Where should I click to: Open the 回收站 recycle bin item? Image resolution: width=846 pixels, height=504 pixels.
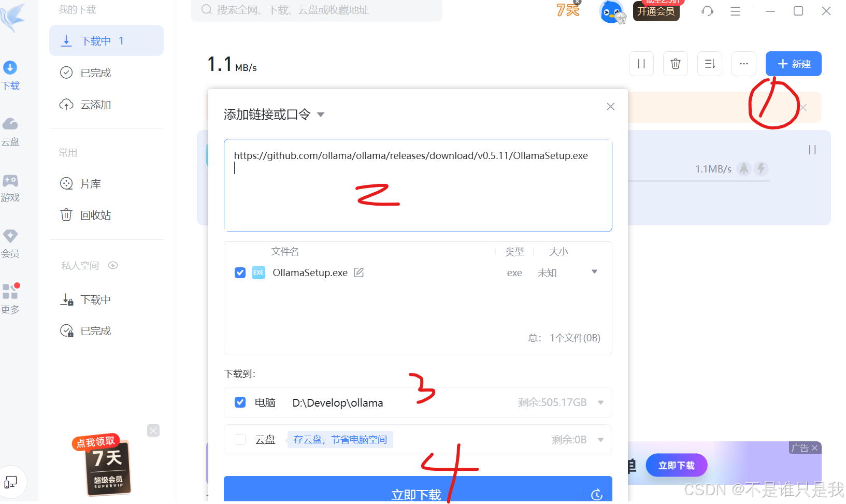106,214
